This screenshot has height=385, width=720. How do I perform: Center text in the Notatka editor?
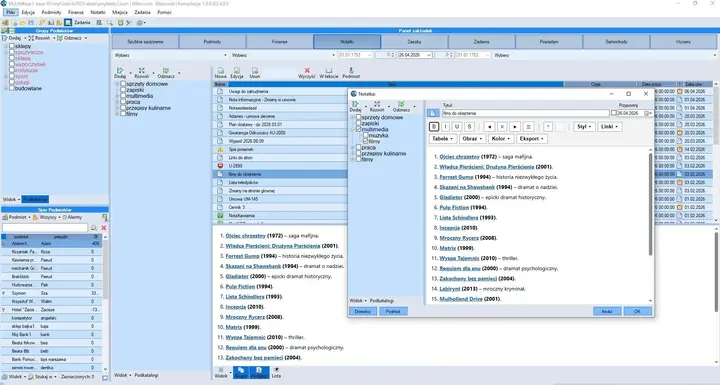(502, 126)
